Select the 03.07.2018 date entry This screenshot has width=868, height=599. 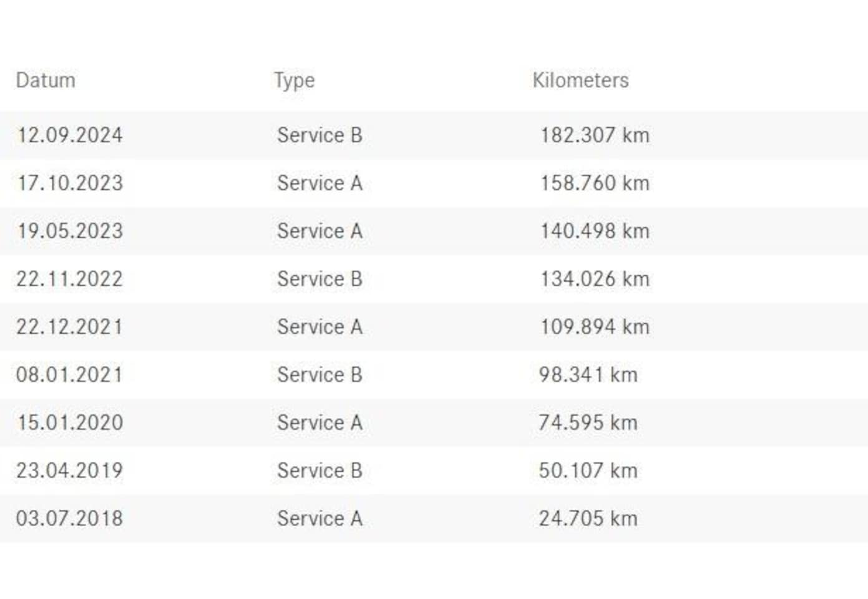coord(69,519)
